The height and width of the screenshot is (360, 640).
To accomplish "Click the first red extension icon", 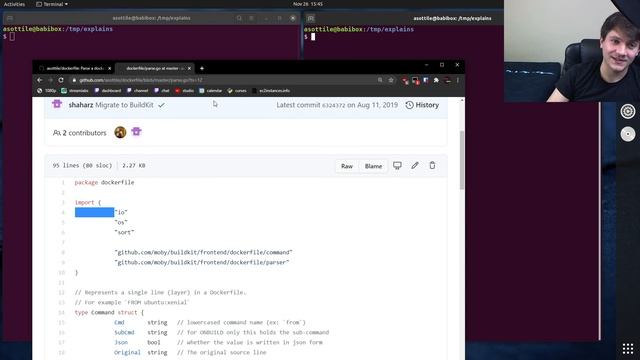I will click(405, 81).
